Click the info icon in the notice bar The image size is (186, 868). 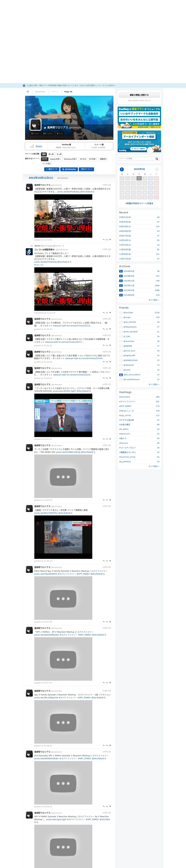click(x=24, y=86)
